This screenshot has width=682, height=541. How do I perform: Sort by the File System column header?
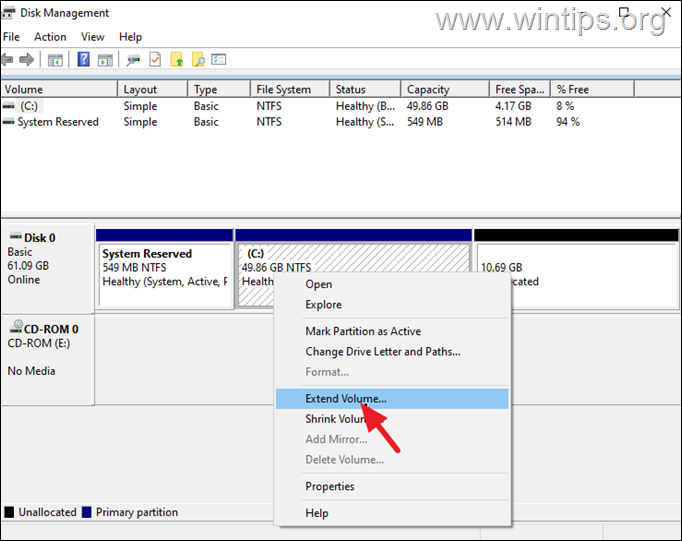pyautogui.click(x=290, y=89)
